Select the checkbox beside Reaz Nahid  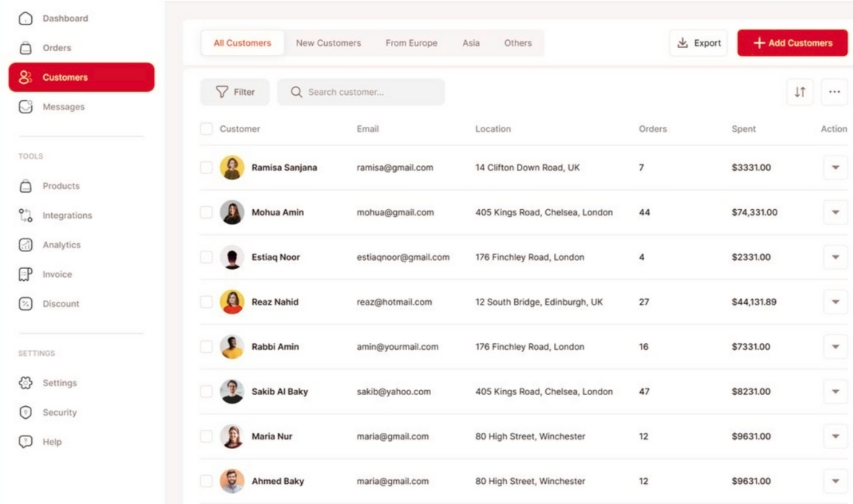click(x=206, y=302)
